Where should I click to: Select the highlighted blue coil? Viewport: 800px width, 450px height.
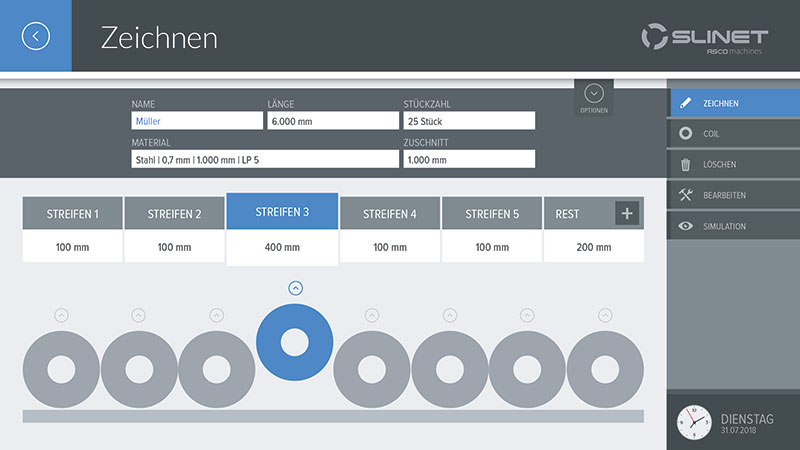295,342
